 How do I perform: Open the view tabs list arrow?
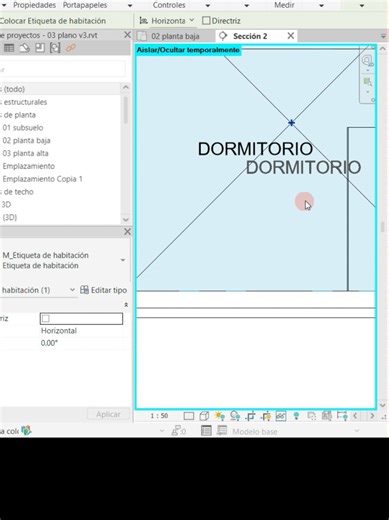(383, 36)
